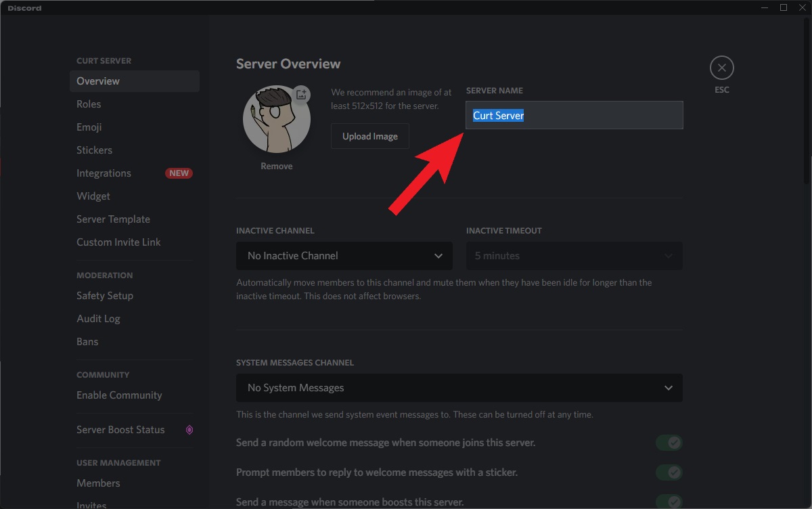812x509 pixels.
Task: Open the Inactive Channel dropdown
Action: pos(344,256)
